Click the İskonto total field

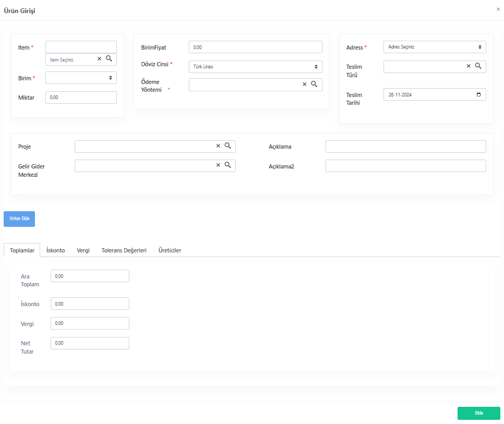coord(90,304)
